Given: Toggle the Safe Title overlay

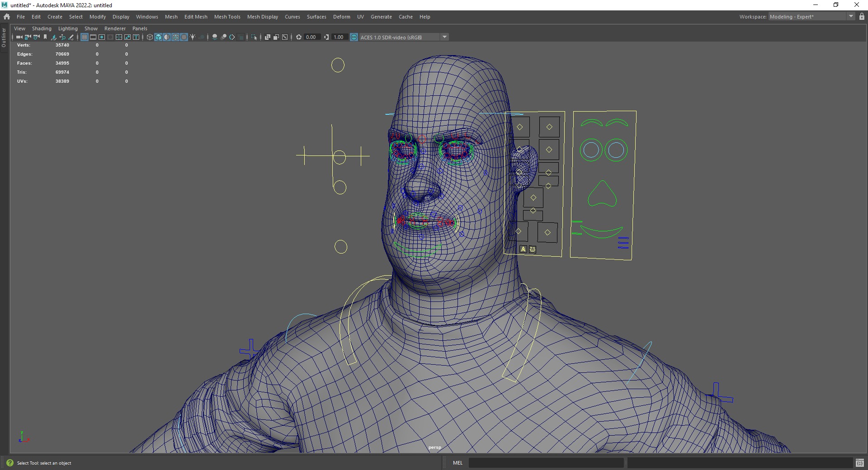Looking at the screenshot, I should (136, 37).
